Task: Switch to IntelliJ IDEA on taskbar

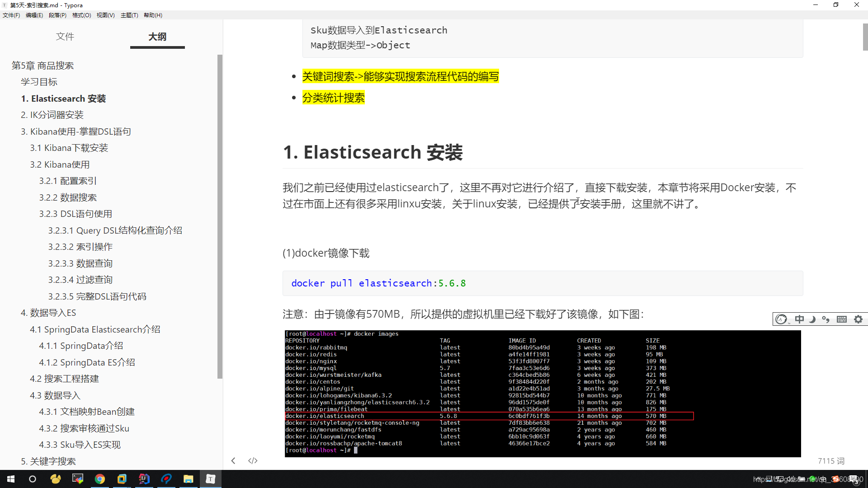Action: click(144, 479)
